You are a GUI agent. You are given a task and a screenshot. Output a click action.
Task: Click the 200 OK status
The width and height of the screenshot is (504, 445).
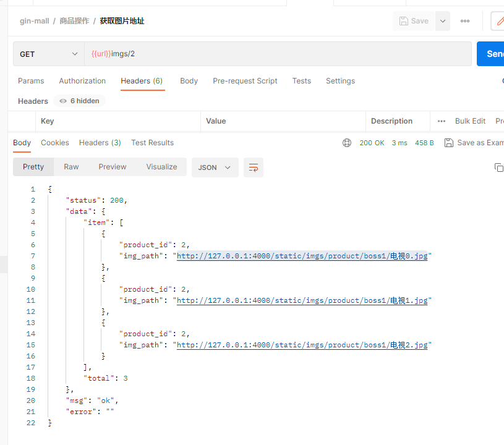(x=372, y=143)
